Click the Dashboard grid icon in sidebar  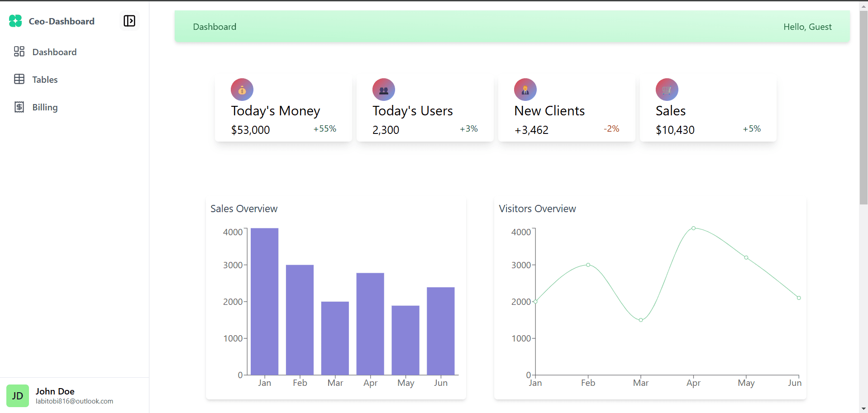click(x=19, y=52)
